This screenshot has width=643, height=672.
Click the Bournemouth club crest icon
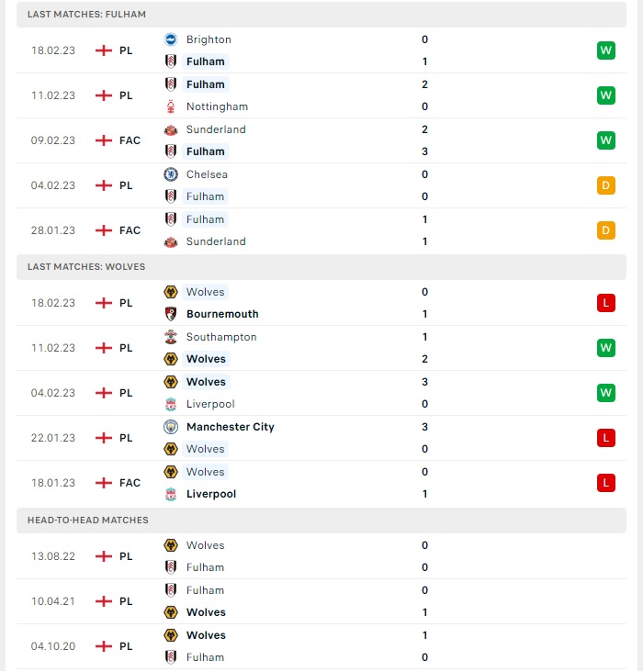pos(171,314)
